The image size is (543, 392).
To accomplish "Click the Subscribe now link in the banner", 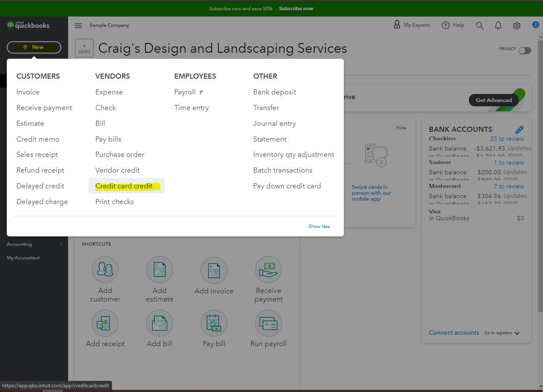I will 296,8.
